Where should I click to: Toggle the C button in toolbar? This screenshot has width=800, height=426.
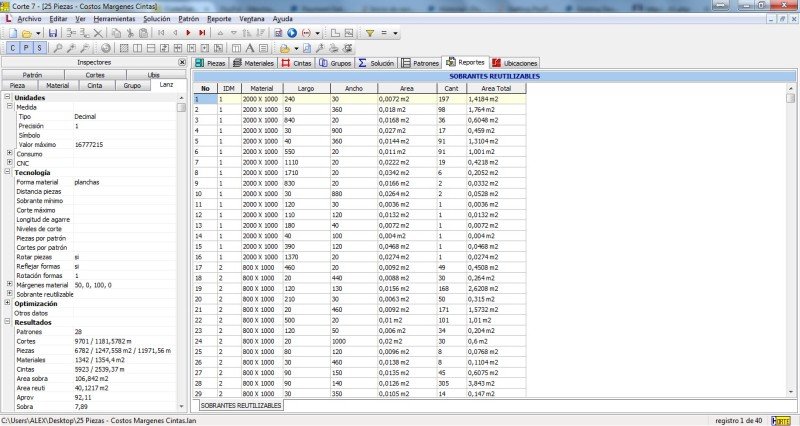[x=11, y=47]
